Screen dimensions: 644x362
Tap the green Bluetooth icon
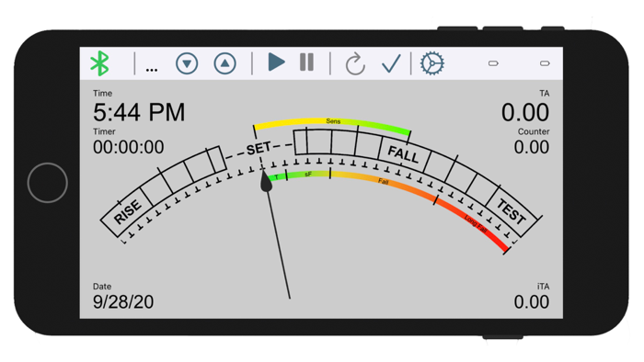[x=99, y=63]
